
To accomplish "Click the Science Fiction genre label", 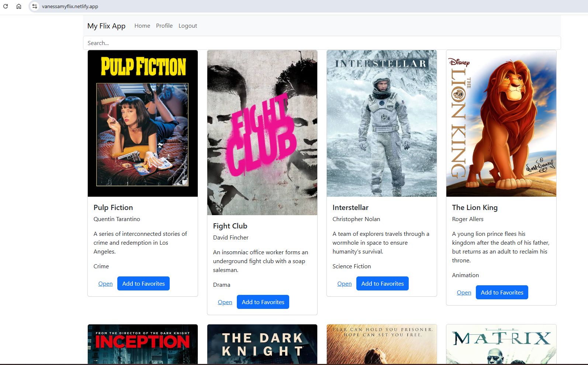I will pos(352,266).
